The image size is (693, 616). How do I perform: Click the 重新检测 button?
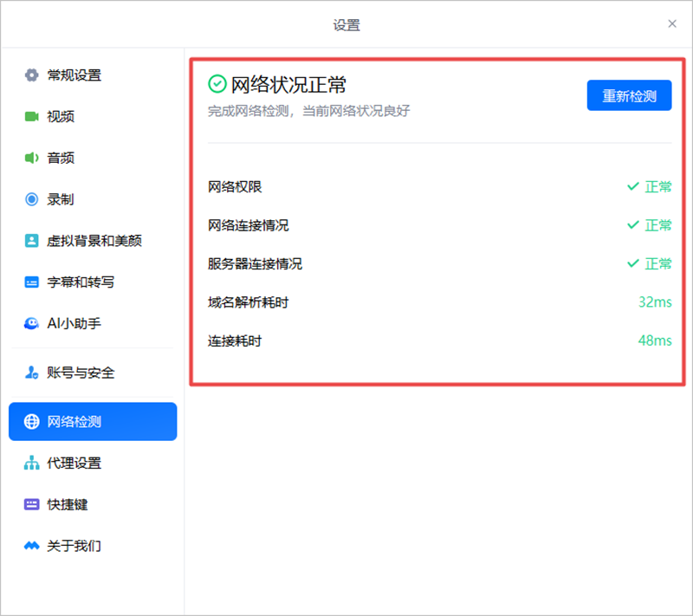[629, 96]
